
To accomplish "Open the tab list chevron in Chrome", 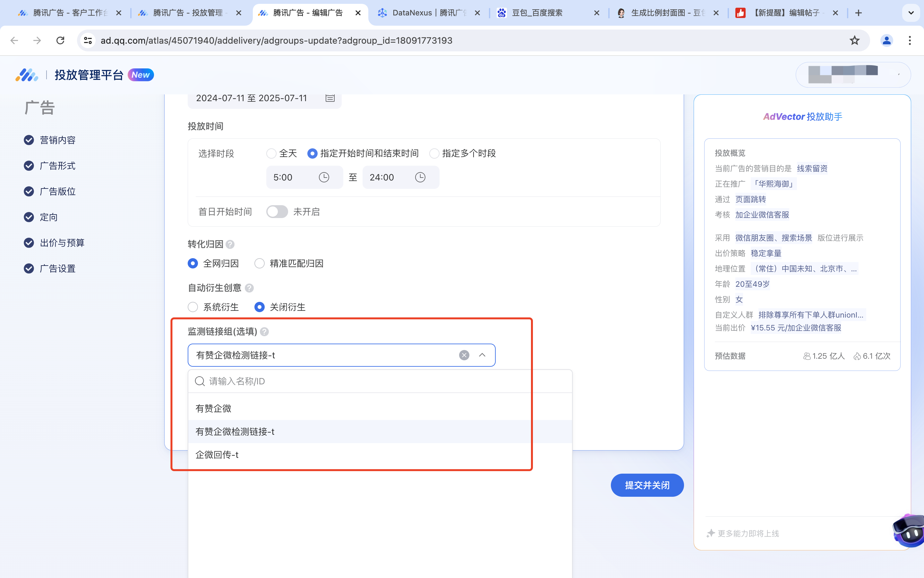I will tap(911, 13).
